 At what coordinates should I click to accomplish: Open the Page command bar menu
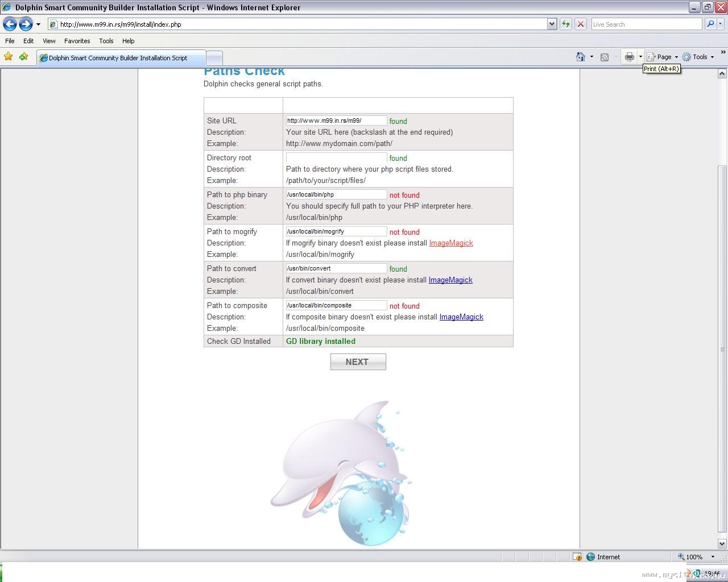coord(663,57)
